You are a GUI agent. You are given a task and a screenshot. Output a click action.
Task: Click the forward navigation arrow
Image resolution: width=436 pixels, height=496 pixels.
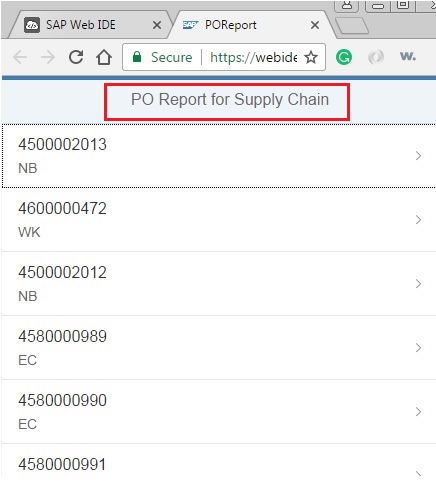coord(48,57)
